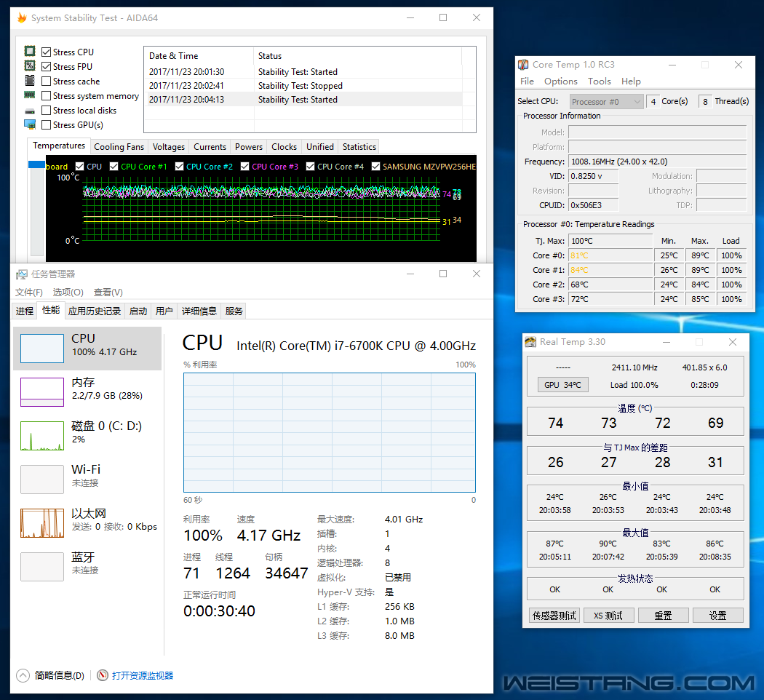
Task: Switch to the Voltages tab
Action: (x=169, y=147)
